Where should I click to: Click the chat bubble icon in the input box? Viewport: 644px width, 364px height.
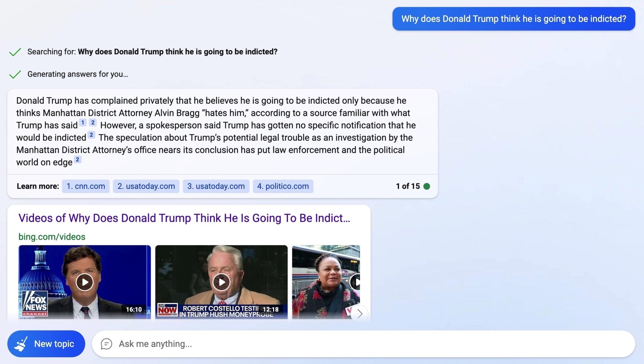[x=106, y=344]
